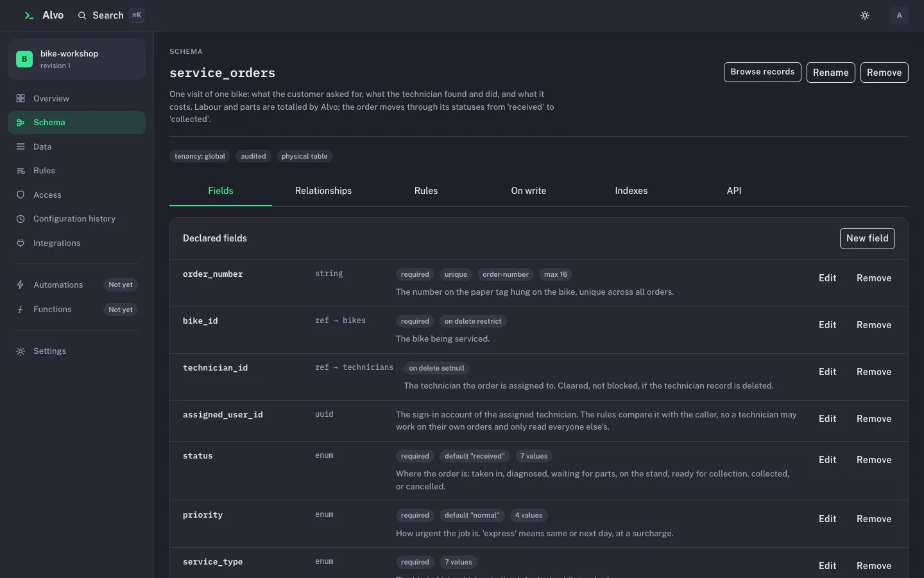Click the Access shield icon

tap(21, 195)
